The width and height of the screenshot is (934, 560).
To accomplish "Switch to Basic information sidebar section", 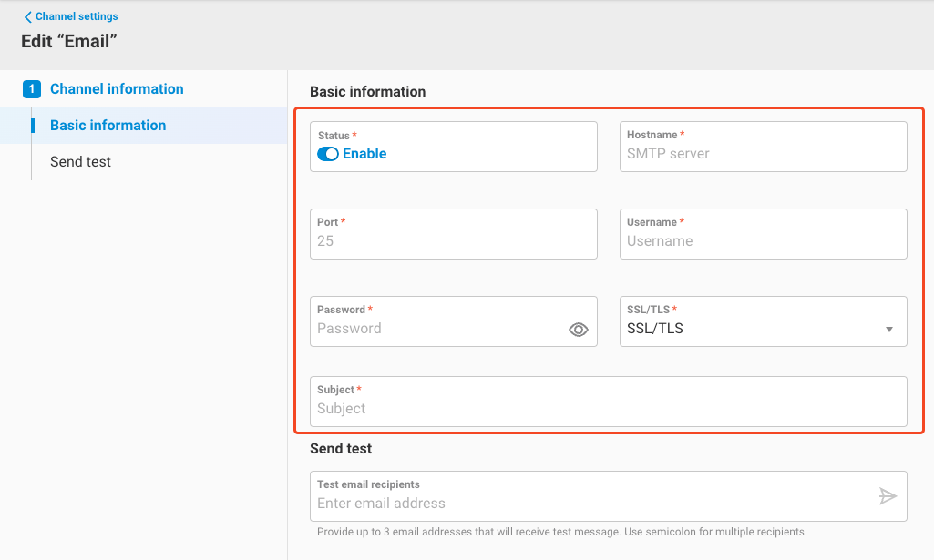I will (x=108, y=126).
